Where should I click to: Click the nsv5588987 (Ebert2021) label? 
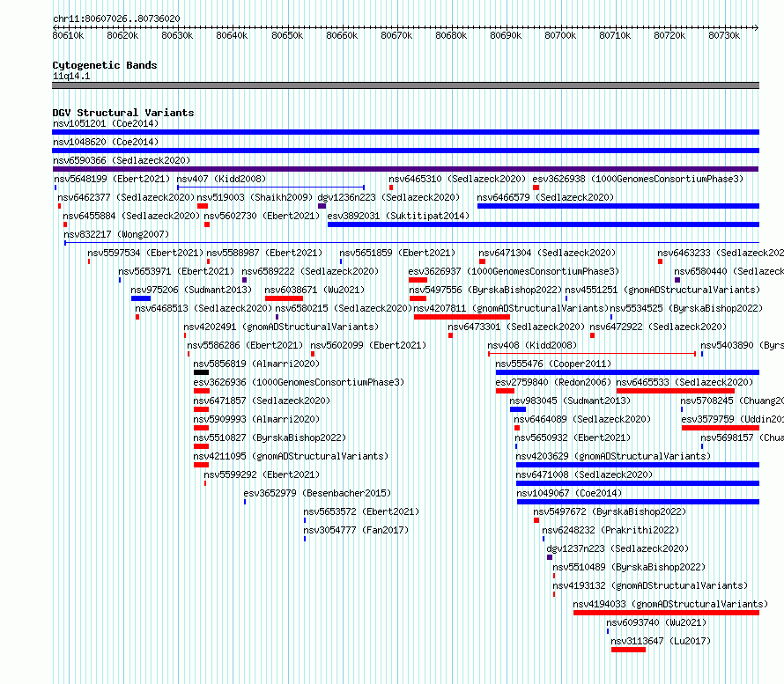click(264, 253)
